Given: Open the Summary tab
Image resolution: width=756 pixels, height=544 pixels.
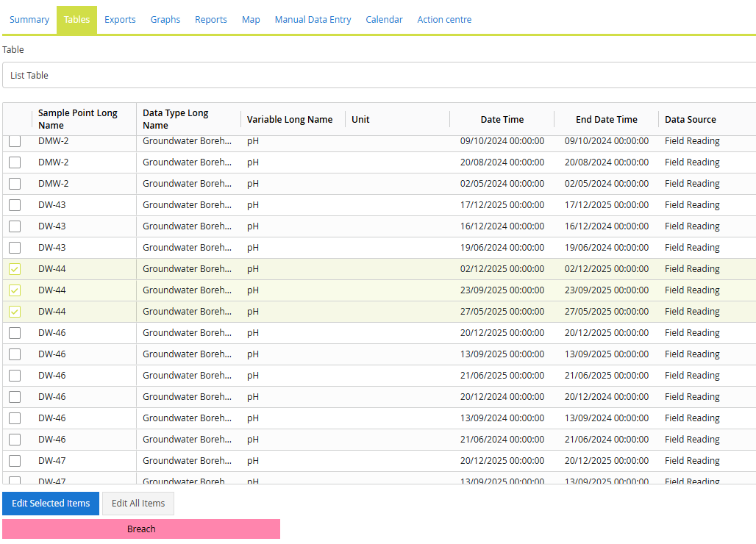Looking at the screenshot, I should 29,20.
